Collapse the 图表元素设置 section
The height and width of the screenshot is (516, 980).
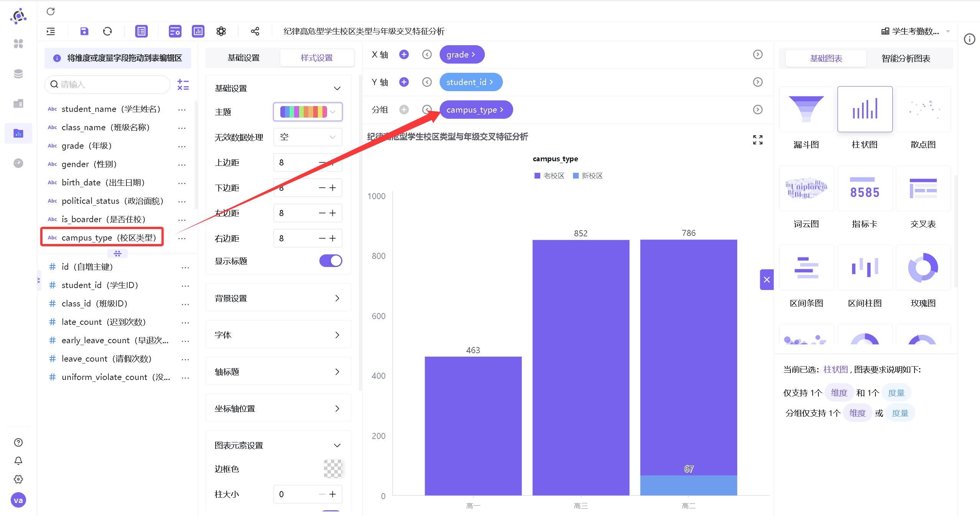tap(337, 446)
